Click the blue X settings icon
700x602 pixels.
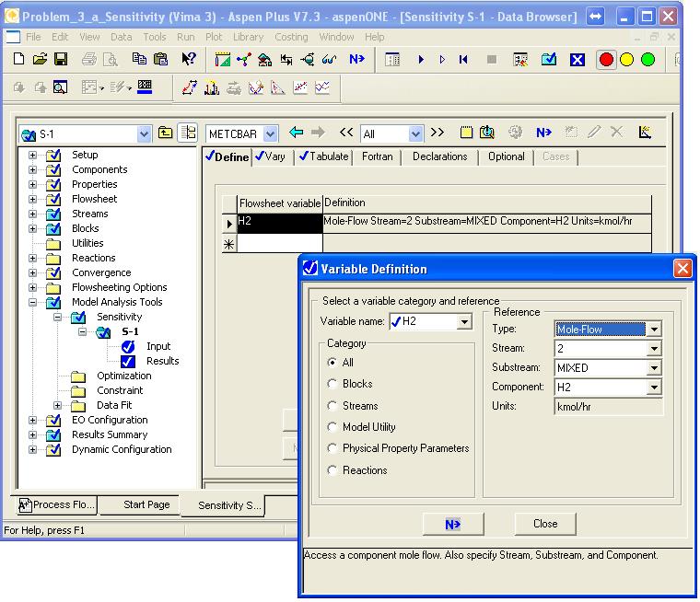[x=577, y=59]
